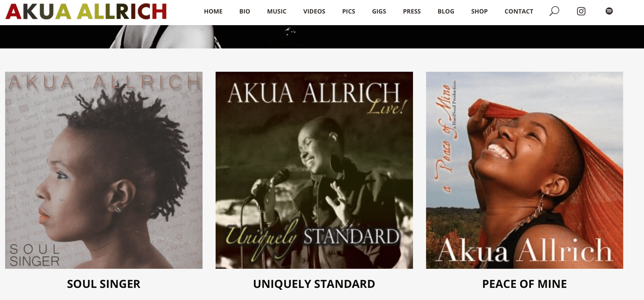The height and width of the screenshot is (300, 644).
Task: Navigate to PICS
Action: pyautogui.click(x=349, y=11)
